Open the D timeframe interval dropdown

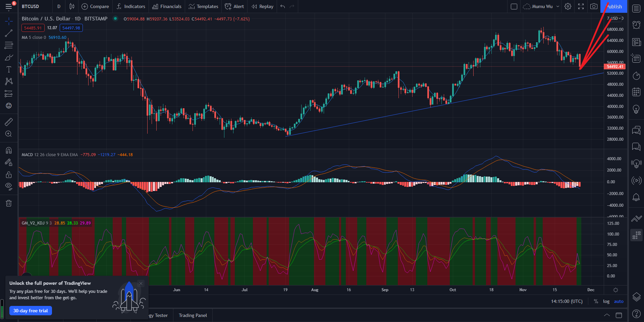pyautogui.click(x=59, y=6)
